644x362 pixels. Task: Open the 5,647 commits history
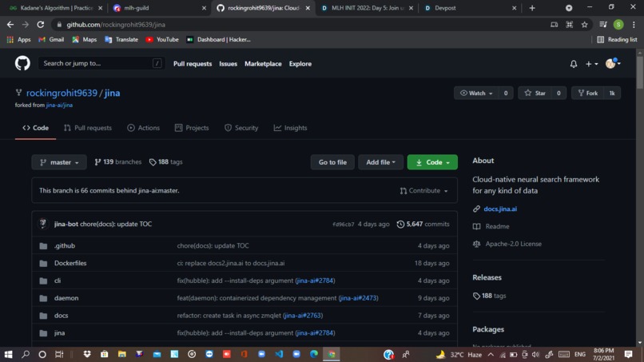pos(423,224)
